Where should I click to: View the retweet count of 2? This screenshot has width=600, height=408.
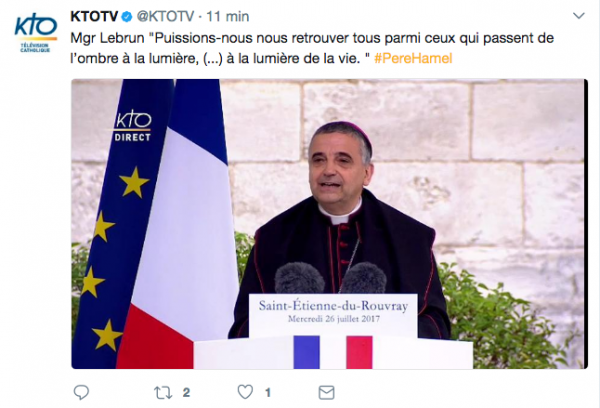tap(186, 393)
